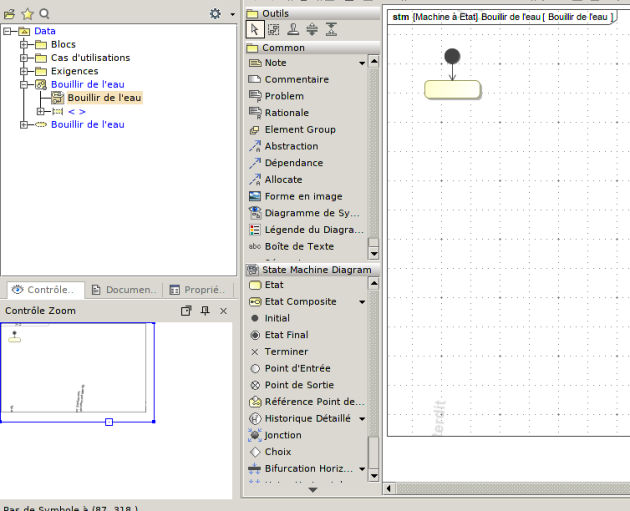Select the Exigences folder in tree
Viewport: 630px width, 511px height.
coord(74,71)
